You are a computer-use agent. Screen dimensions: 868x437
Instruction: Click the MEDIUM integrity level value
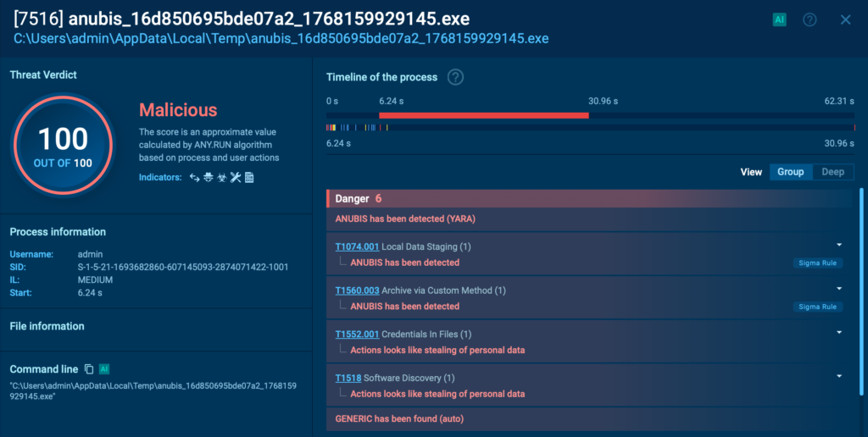[x=95, y=280]
